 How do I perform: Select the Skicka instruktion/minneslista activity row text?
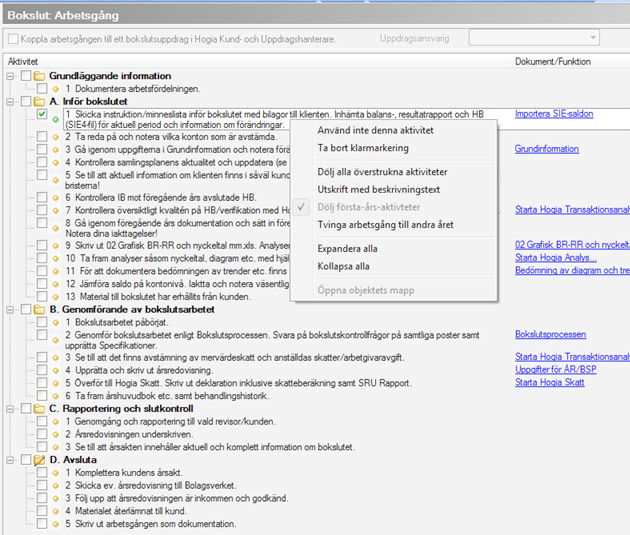click(274, 119)
